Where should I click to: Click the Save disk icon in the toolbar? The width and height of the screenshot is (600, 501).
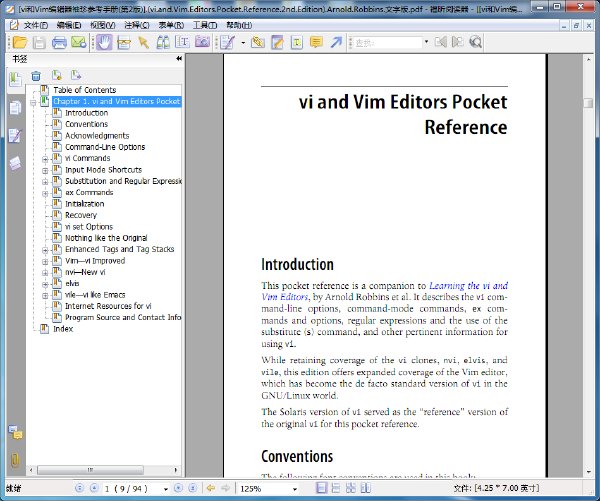coord(39,42)
